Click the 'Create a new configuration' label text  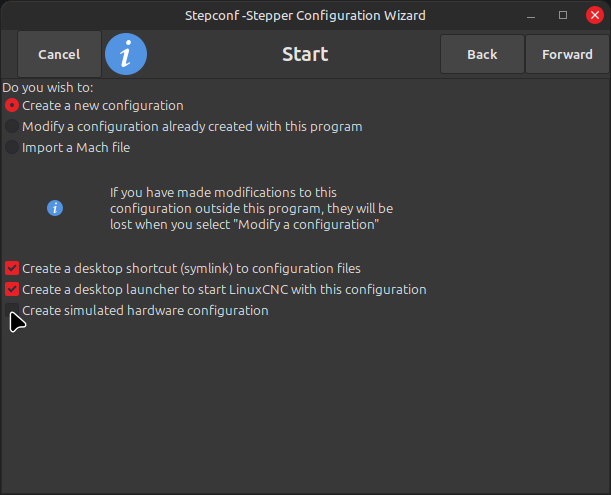(103, 106)
